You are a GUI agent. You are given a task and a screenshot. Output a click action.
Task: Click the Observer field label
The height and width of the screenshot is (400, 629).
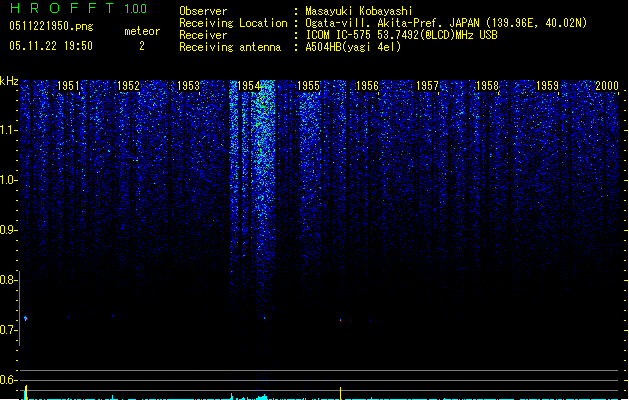(x=203, y=11)
